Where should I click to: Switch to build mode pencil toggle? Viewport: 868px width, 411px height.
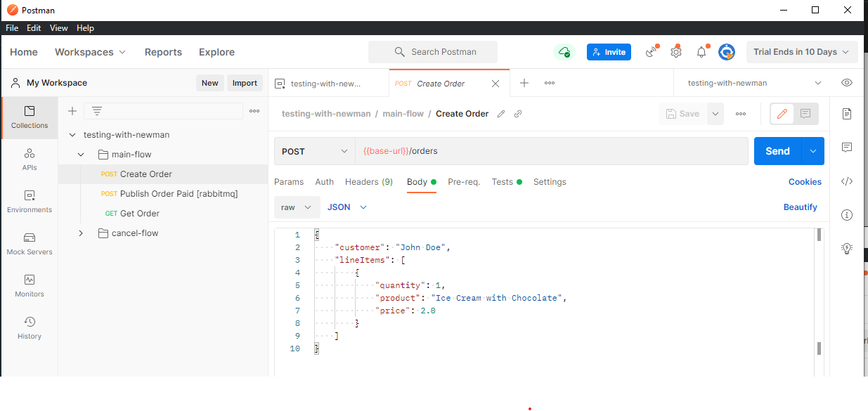coord(782,114)
